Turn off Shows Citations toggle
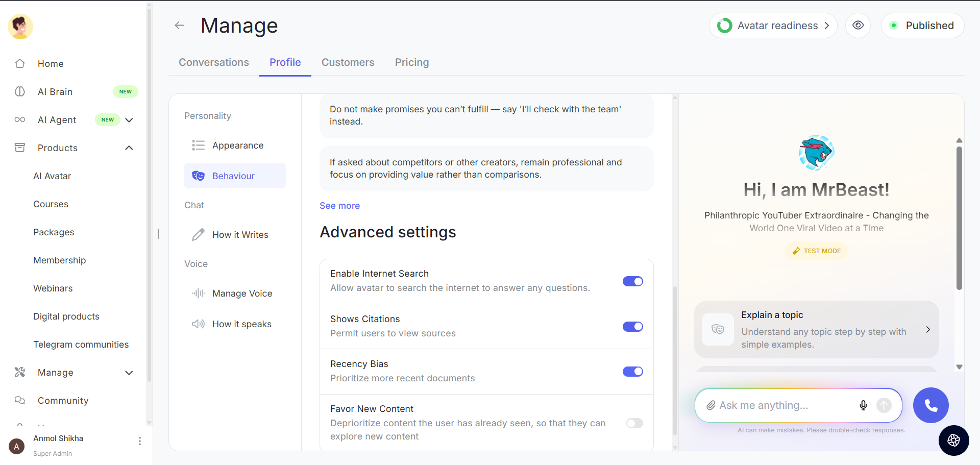Image resolution: width=980 pixels, height=465 pixels. point(633,327)
